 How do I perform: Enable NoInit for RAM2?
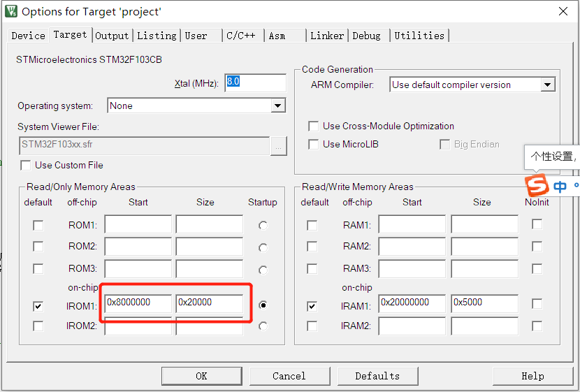(x=537, y=246)
